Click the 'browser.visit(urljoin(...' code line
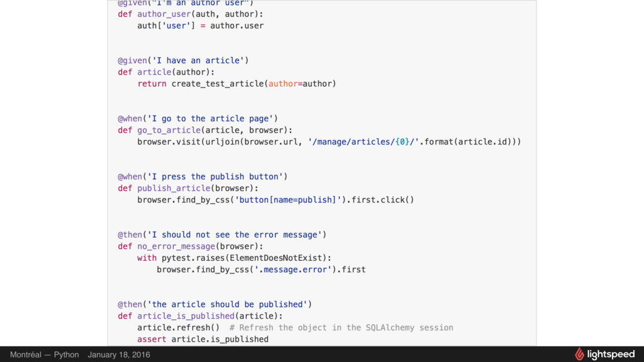Viewport: 644px width, 362px height. pyautogui.click(x=329, y=141)
